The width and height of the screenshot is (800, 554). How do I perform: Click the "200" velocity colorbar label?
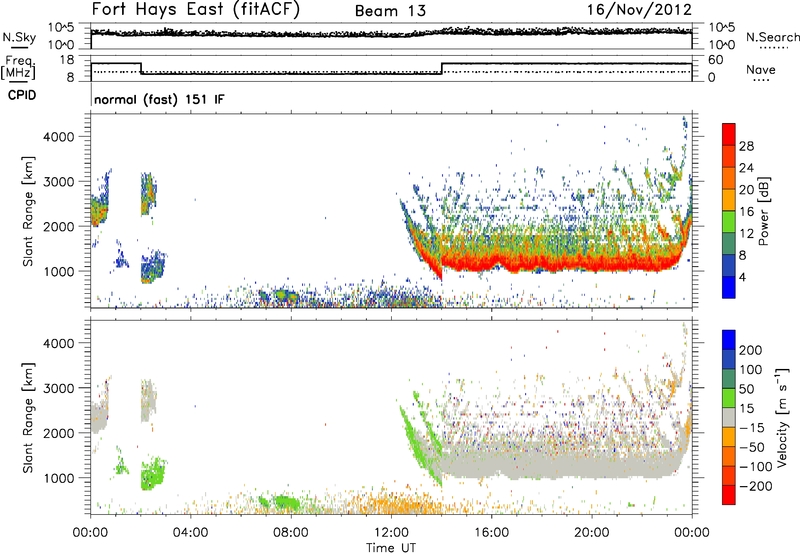click(751, 350)
